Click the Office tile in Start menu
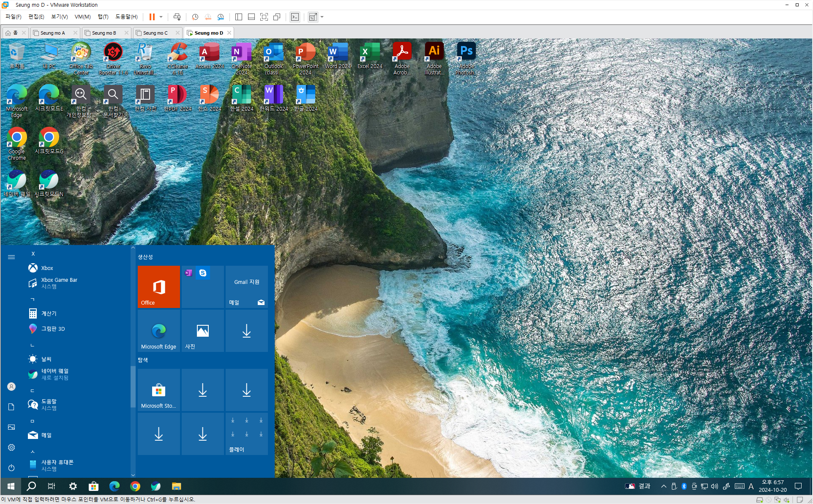813x504 pixels. click(x=159, y=286)
